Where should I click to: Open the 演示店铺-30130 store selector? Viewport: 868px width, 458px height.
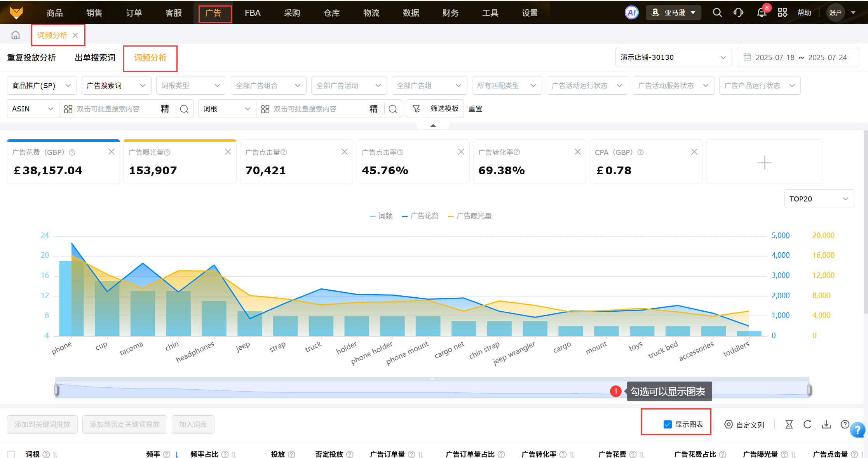673,57
